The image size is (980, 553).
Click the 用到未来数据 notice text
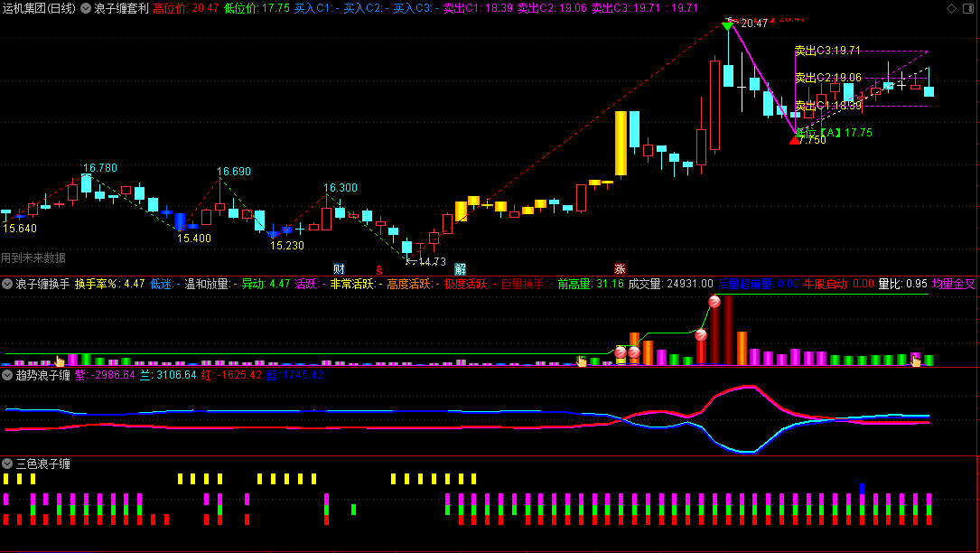click(33, 258)
